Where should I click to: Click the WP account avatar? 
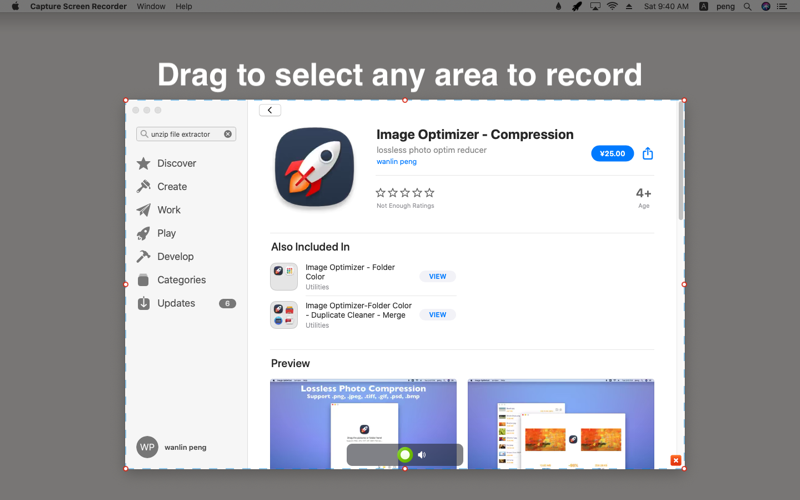147,447
